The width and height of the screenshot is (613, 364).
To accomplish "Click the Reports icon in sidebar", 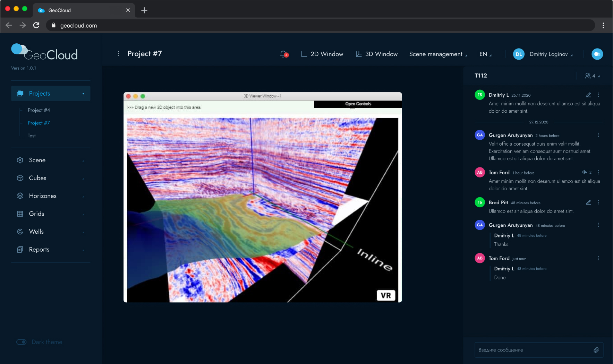I will 20,249.
